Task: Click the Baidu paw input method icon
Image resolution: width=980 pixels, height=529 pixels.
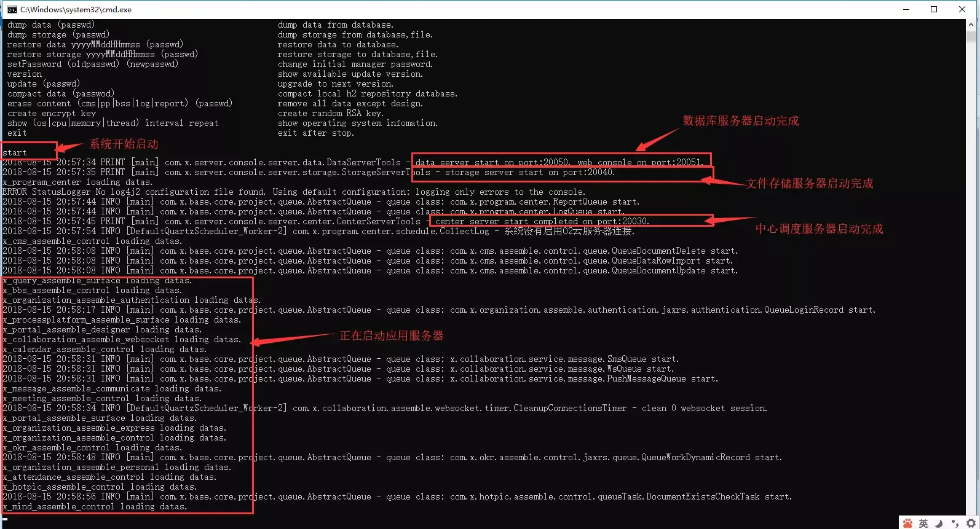Action: (x=908, y=523)
